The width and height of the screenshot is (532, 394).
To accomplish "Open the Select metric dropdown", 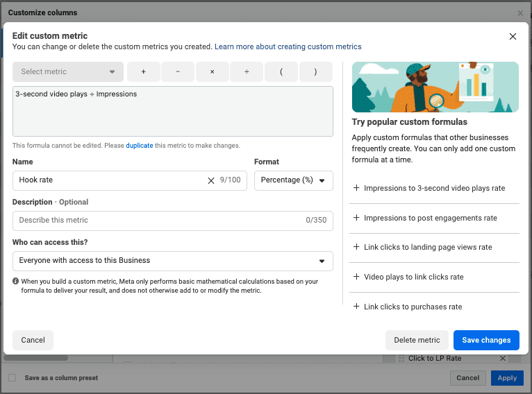I will tap(68, 71).
